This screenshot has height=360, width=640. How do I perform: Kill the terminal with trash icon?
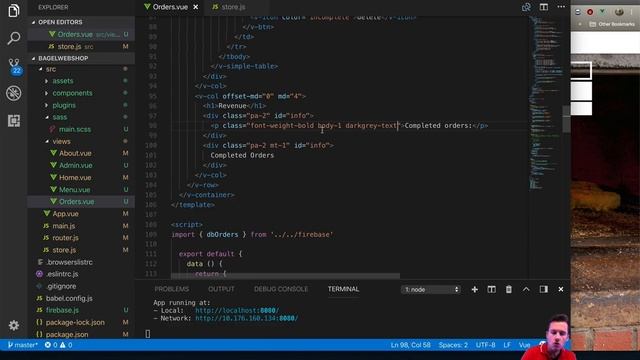pyautogui.click(x=509, y=289)
